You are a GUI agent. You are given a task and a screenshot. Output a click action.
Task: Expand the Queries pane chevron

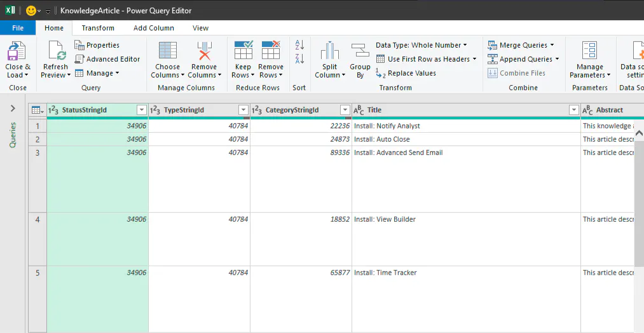point(13,109)
